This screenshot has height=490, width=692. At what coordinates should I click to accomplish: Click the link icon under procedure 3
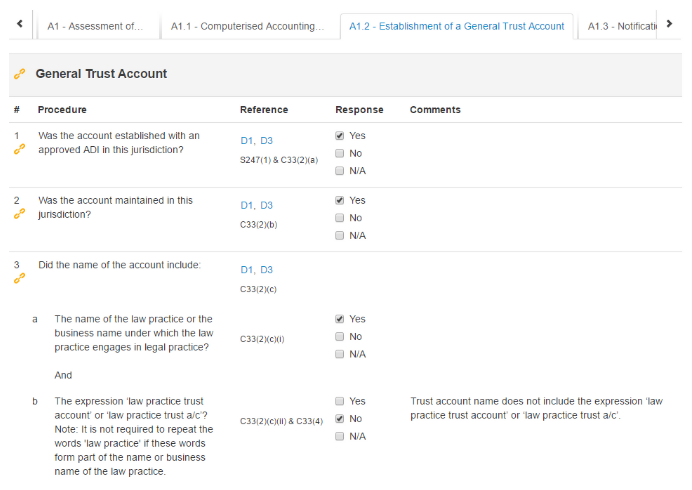click(x=18, y=279)
